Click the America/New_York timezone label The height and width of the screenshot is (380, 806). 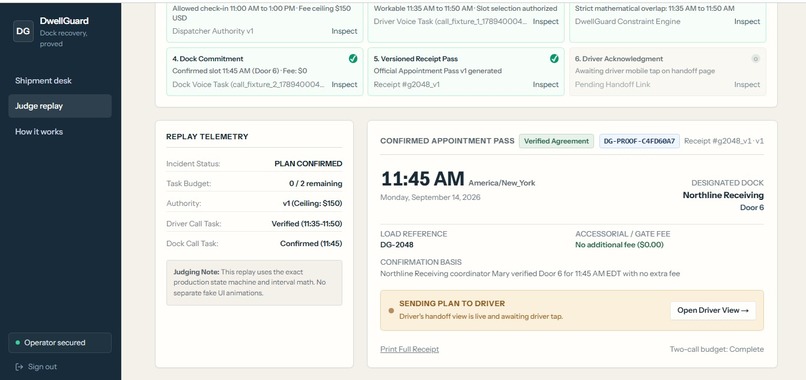[502, 183]
